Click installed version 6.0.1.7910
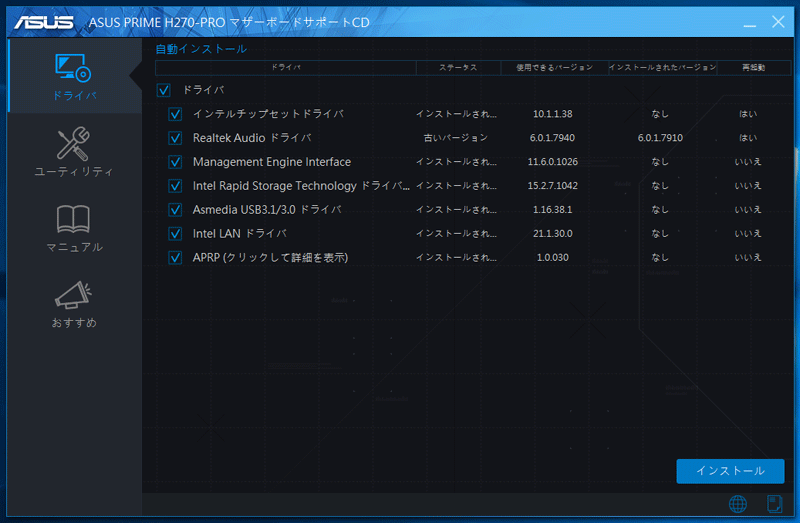This screenshot has width=800, height=523. [660, 138]
